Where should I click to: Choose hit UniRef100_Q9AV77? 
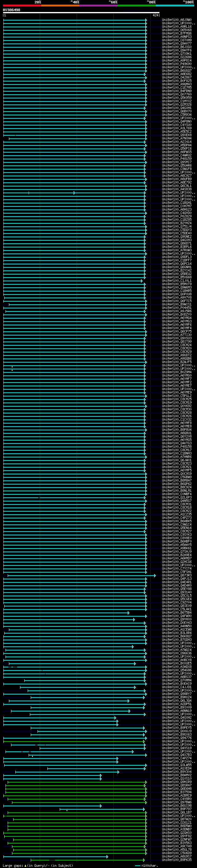pyautogui.click(x=177, y=43)
